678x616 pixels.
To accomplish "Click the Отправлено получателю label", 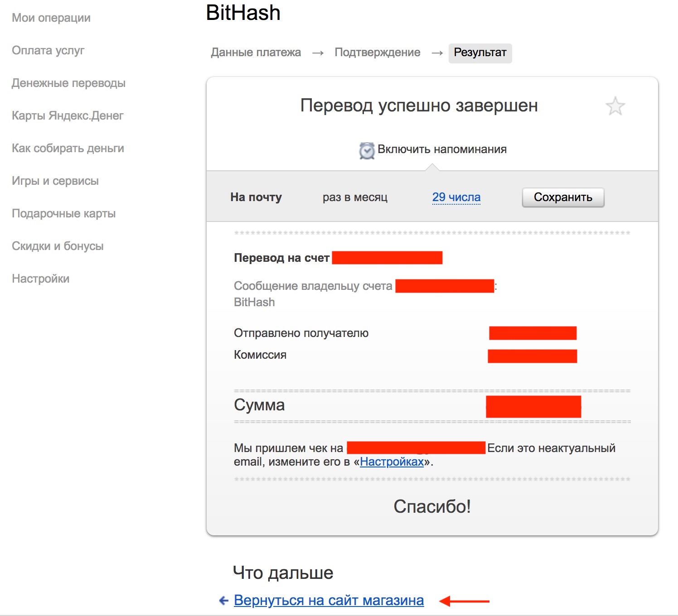I will coord(301,333).
